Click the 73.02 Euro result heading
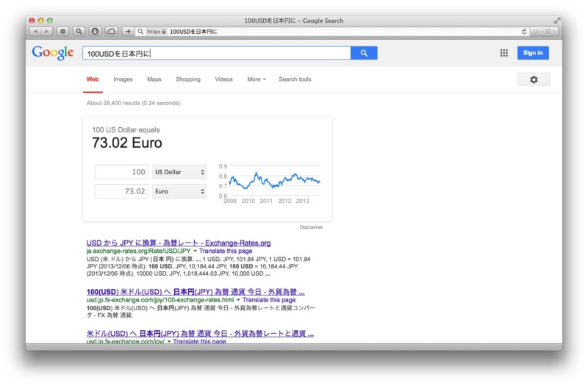This screenshot has width=588, height=386. (127, 143)
